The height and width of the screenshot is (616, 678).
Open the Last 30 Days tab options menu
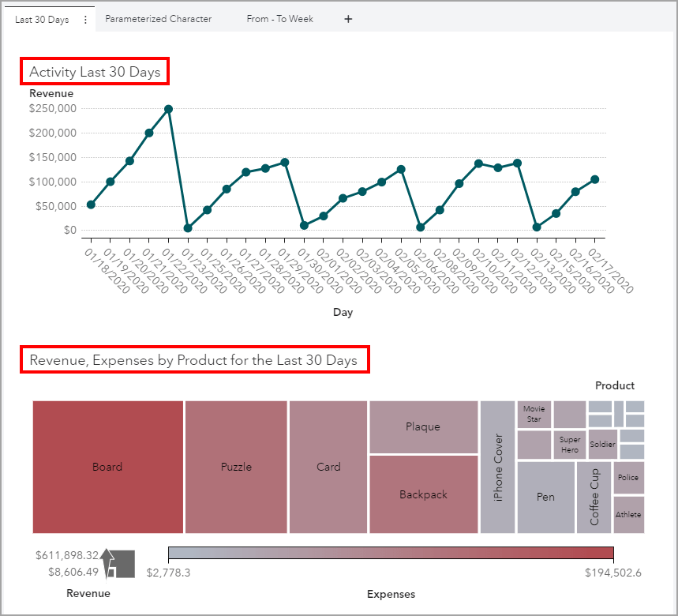point(84,18)
